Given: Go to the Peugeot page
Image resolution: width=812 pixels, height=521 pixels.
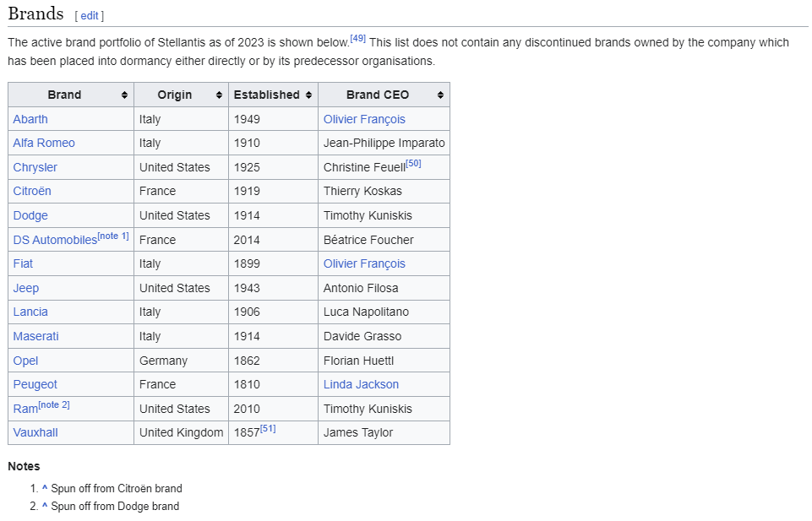Looking at the screenshot, I should tap(35, 384).
